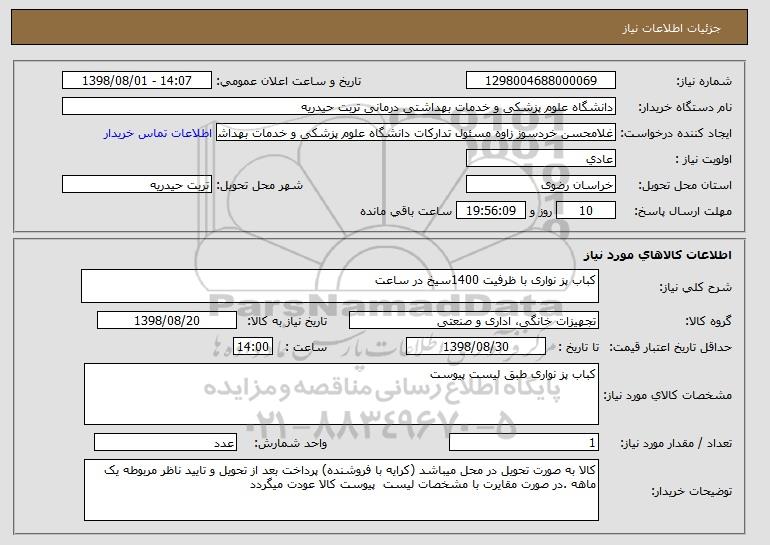Click the remaining time field 19:56:09
This screenshot has height=545, width=770.
coord(491,211)
